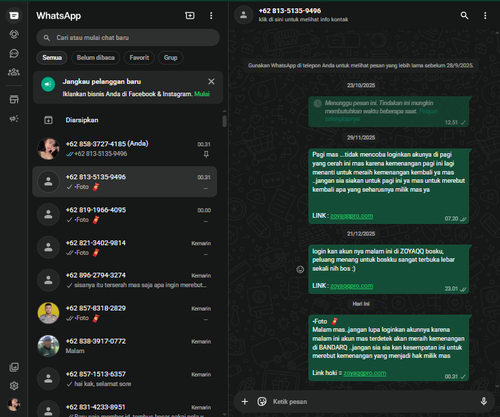The image size is (500, 417).
Task: Click the 21/12/2025 date chip
Action: point(361,233)
